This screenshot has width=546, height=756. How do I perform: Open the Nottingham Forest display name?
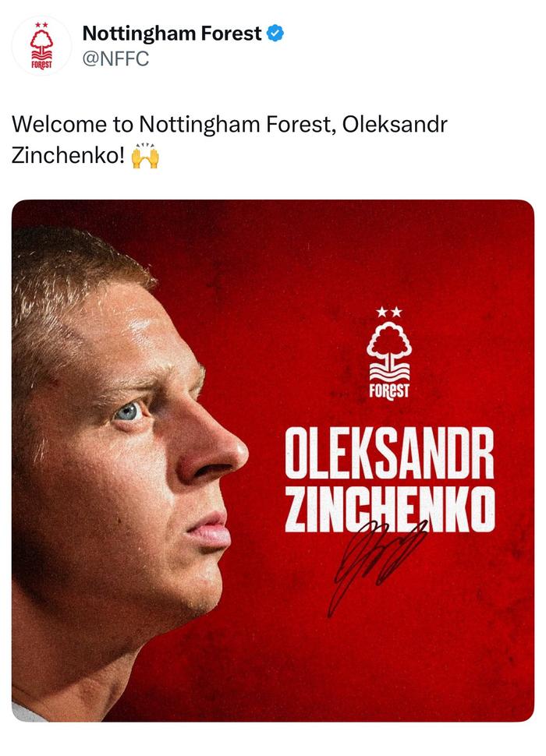coord(172,34)
